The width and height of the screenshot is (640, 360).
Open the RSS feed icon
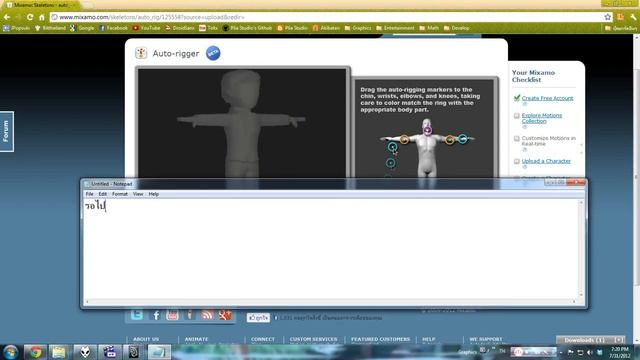point(207,315)
